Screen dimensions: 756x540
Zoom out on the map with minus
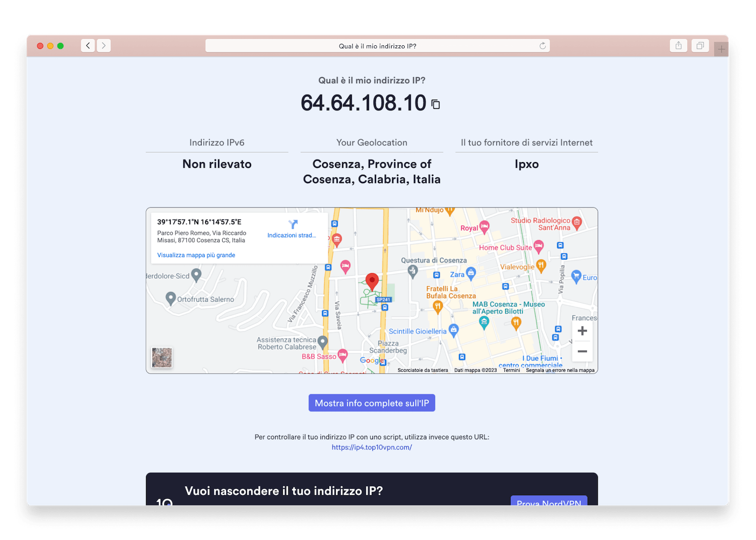pos(582,351)
